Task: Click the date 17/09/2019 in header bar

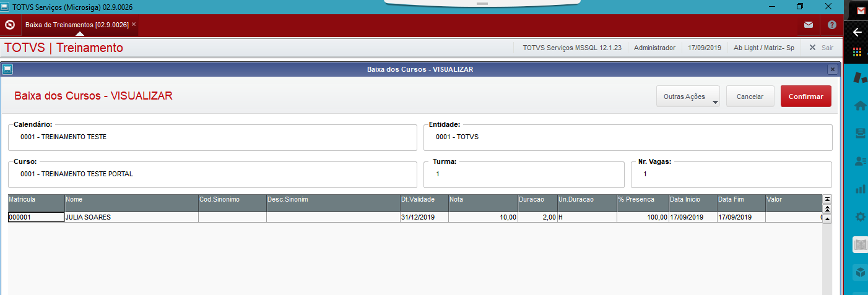Action: tap(705, 48)
